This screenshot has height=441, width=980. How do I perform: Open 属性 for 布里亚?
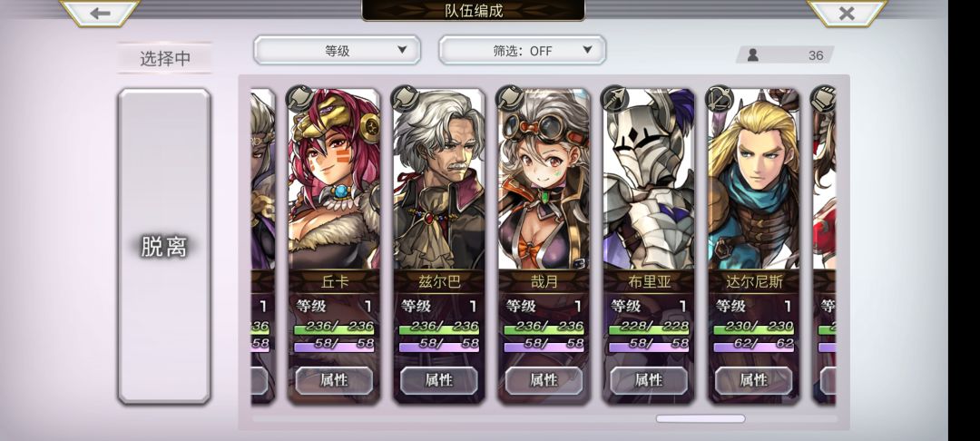(x=649, y=380)
